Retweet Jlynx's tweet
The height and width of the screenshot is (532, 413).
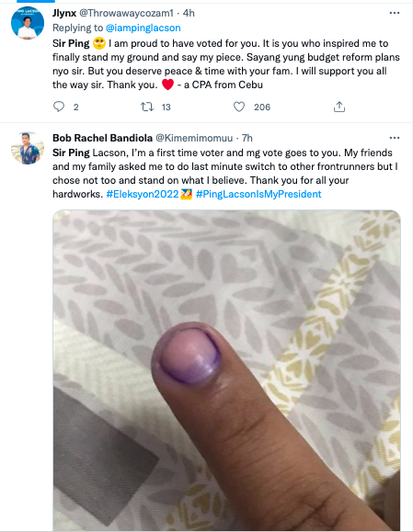pyautogui.click(x=147, y=107)
